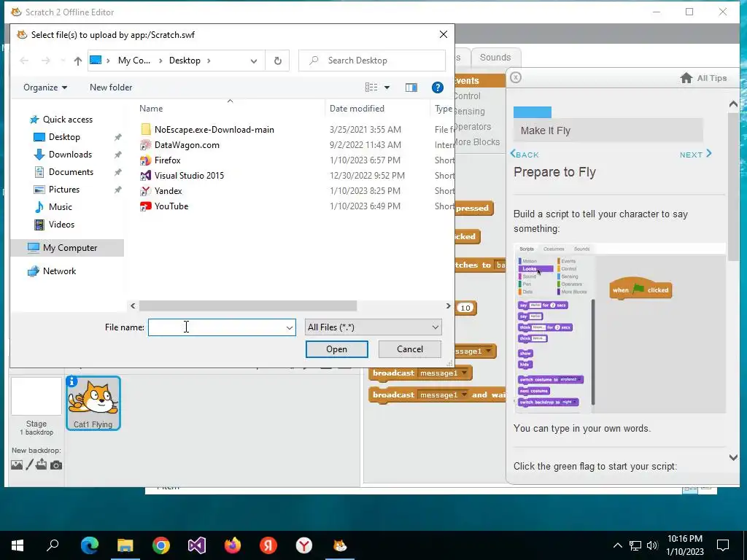Screen dimensions: 747x560
Task: Select the More Blocks category
Action: [477, 142]
